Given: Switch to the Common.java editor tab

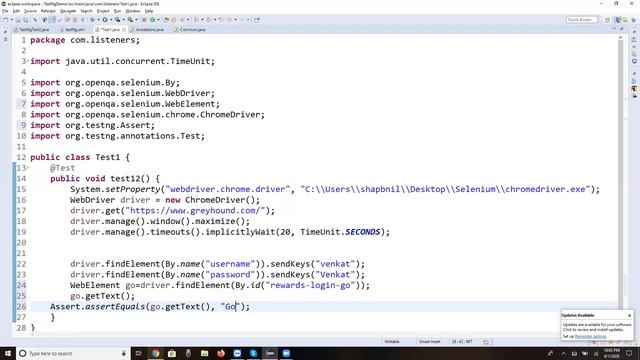Looking at the screenshot, I should pos(190,30).
